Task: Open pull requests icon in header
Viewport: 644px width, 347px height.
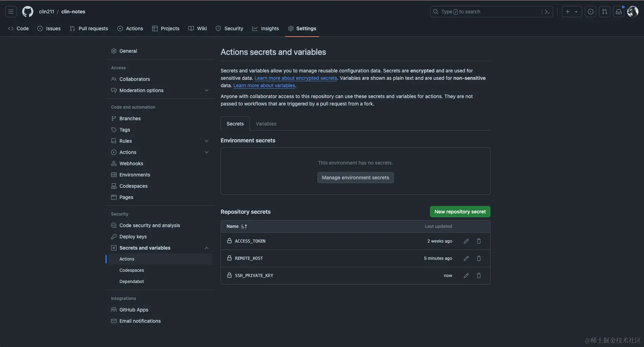Action: (605, 12)
